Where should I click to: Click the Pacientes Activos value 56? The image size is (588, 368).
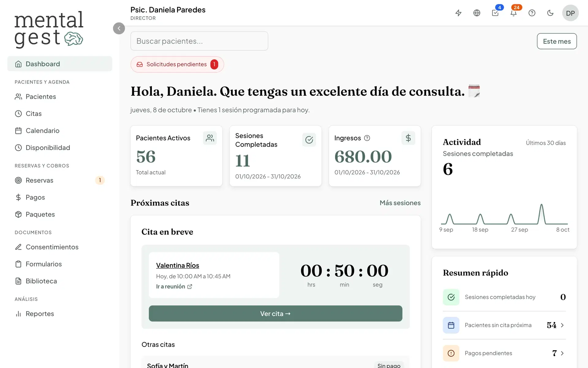tap(146, 157)
